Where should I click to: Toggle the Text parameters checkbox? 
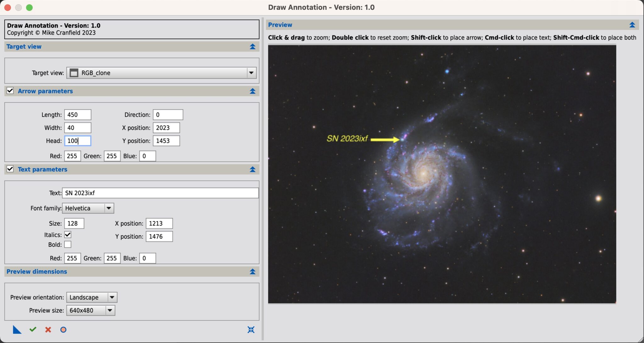[x=10, y=169]
